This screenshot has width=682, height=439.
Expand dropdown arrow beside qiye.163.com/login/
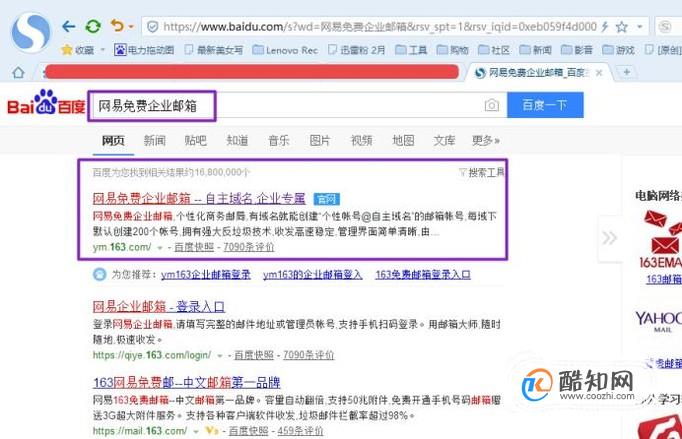coord(220,356)
